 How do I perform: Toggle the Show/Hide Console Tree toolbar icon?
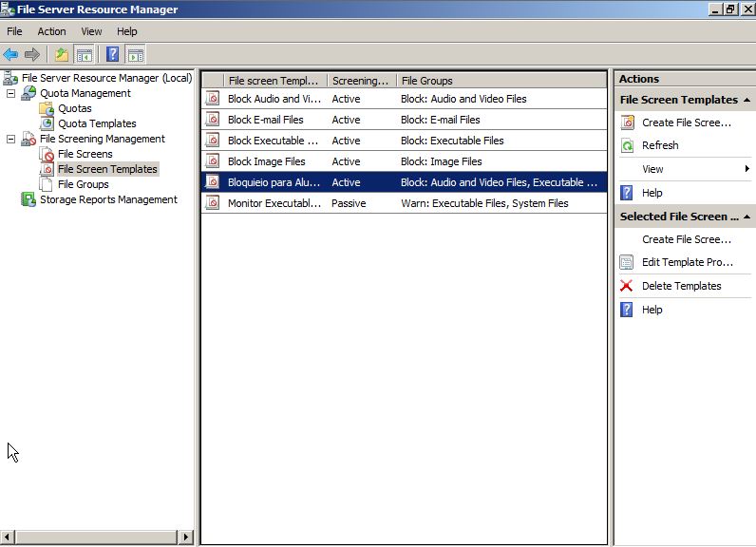pyautogui.click(x=85, y=54)
